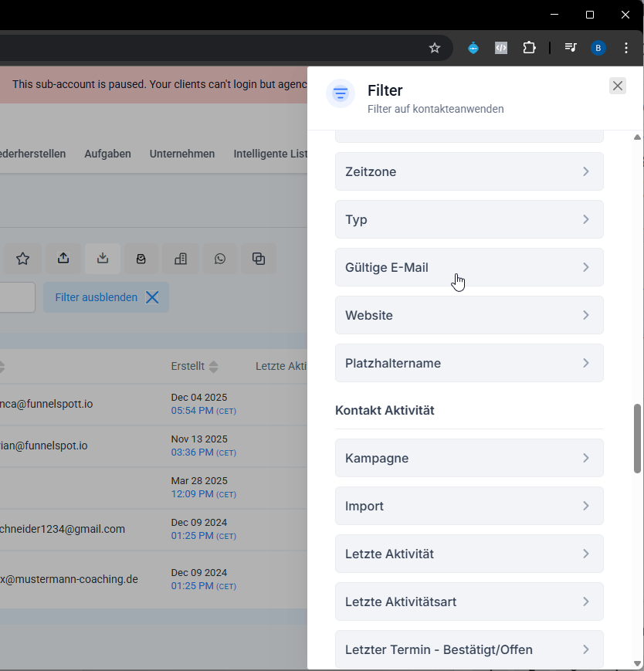Open the media control playlist icon
The width and height of the screenshot is (644, 671).
(571, 48)
